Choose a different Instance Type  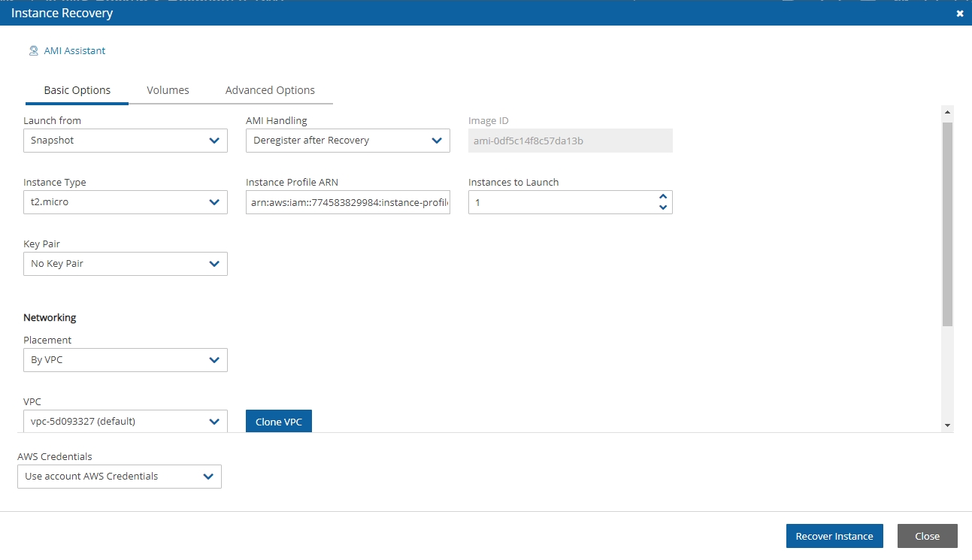[125, 202]
